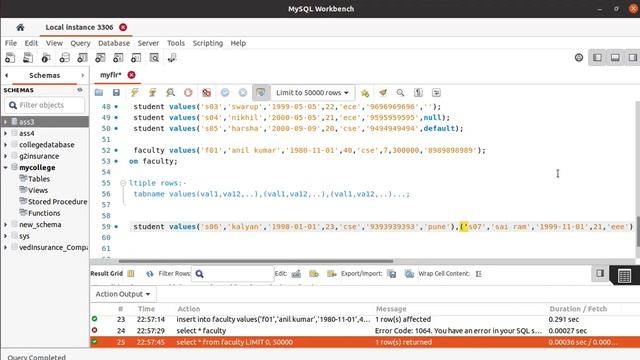
Task: Open the Home screen tab icon
Action: tap(20, 27)
